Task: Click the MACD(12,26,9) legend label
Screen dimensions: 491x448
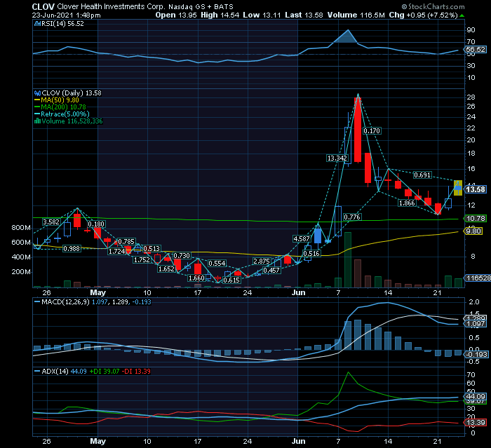Action: pos(65,302)
